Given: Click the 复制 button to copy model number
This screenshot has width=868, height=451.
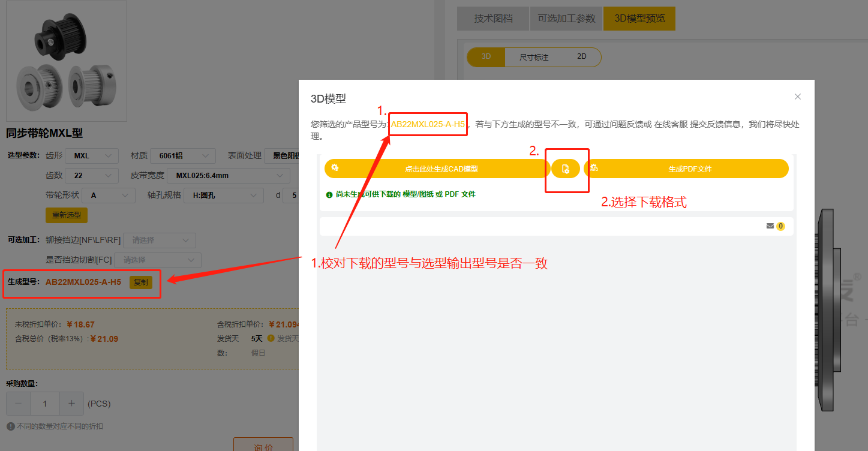Looking at the screenshot, I should [x=140, y=282].
